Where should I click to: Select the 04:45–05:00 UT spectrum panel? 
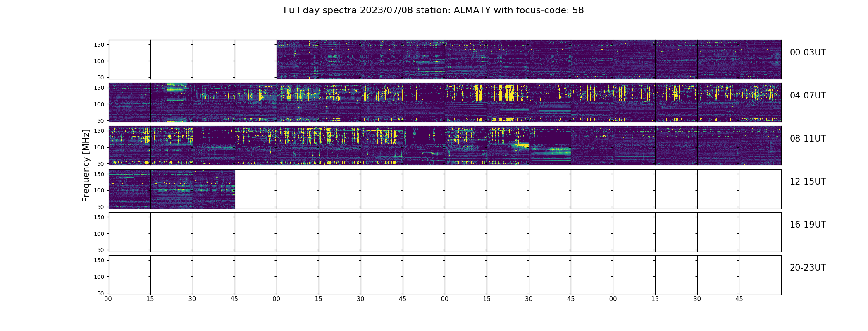tap(256, 103)
